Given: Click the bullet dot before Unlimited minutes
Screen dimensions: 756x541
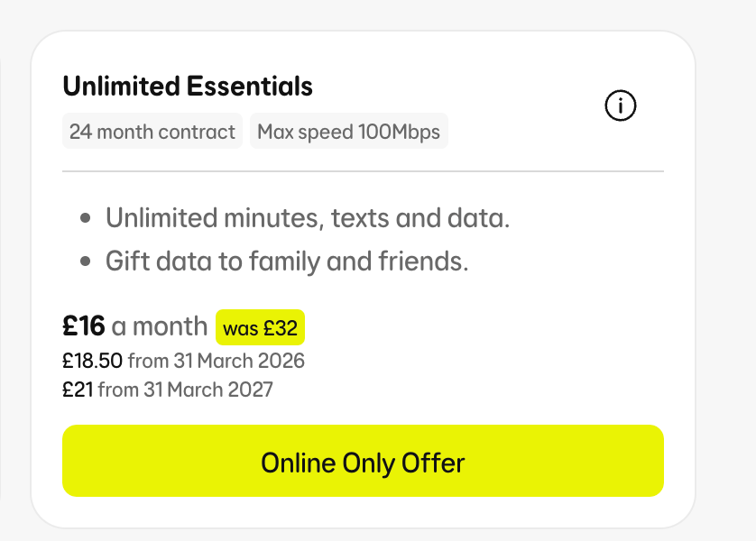Looking at the screenshot, I should [x=86, y=218].
